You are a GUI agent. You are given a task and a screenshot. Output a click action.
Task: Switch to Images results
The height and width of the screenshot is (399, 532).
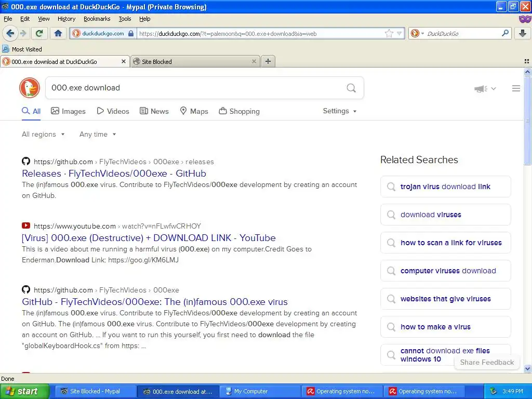68,111
